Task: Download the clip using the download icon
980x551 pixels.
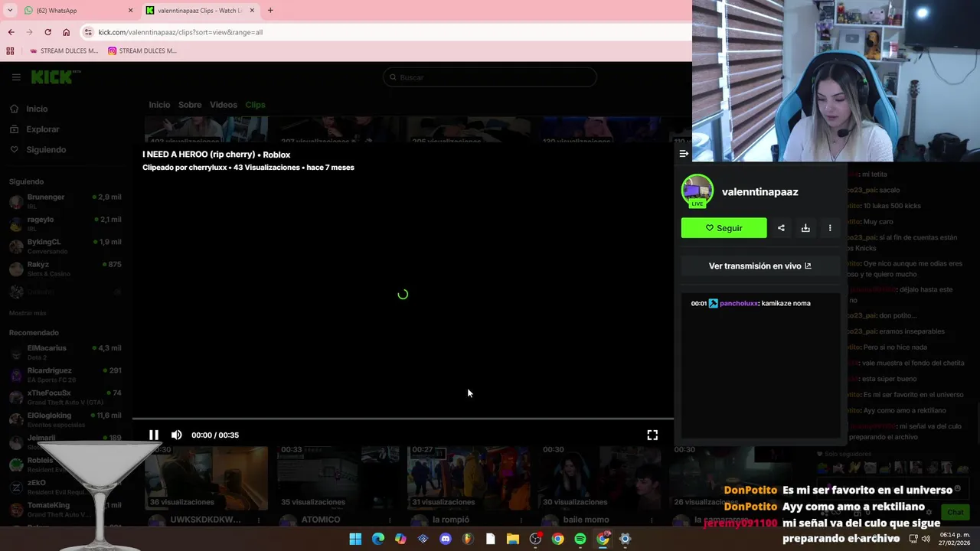Action: [805, 228]
